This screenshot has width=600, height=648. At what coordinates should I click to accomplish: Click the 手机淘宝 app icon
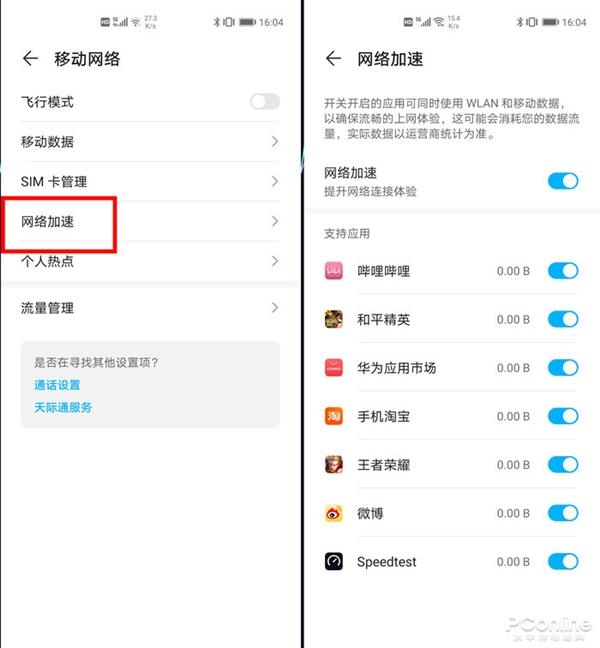pos(333,416)
